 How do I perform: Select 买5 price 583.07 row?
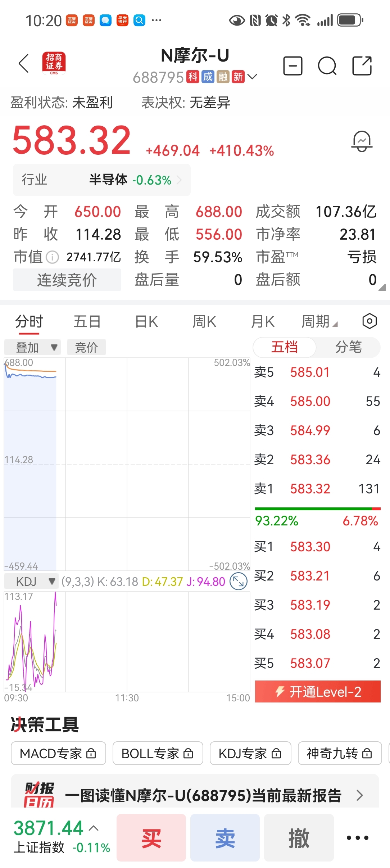coord(317,663)
